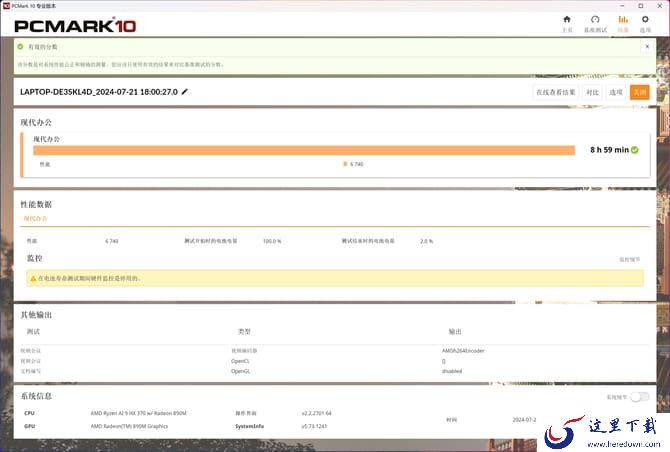The height and width of the screenshot is (452, 670).
Task: Select the 现代办公 tab under 性能数据
Action: coord(35,219)
